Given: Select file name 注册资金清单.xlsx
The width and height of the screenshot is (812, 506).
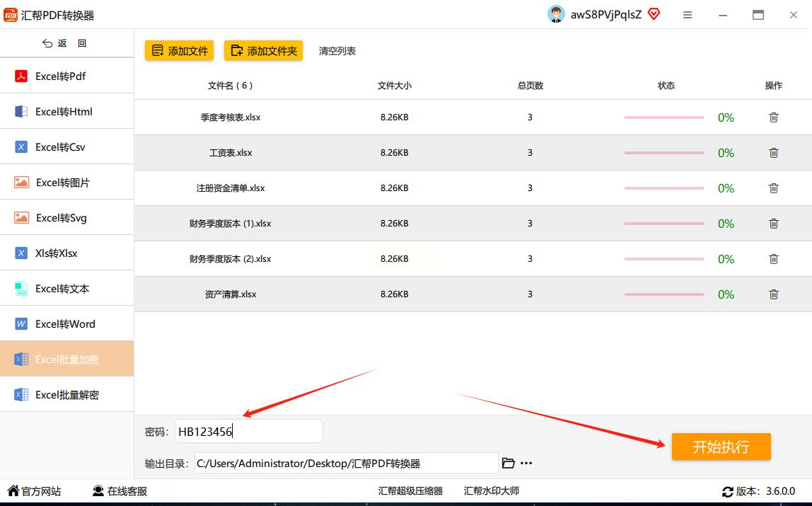Looking at the screenshot, I should 231,188.
